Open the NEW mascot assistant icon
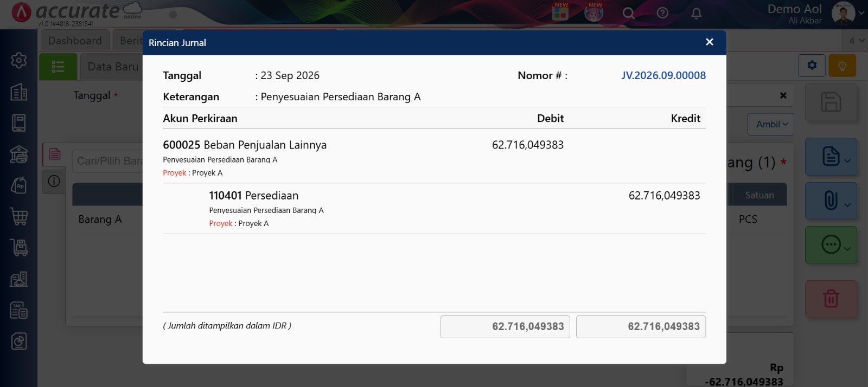This screenshot has width=868, height=387. (594, 12)
